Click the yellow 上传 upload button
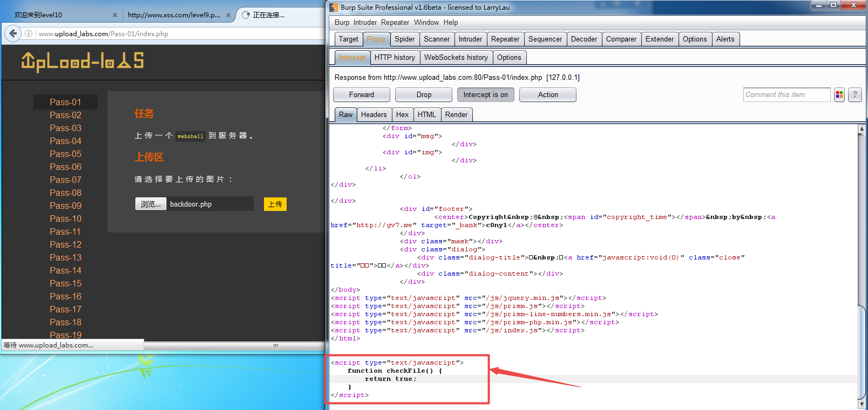 point(275,204)
